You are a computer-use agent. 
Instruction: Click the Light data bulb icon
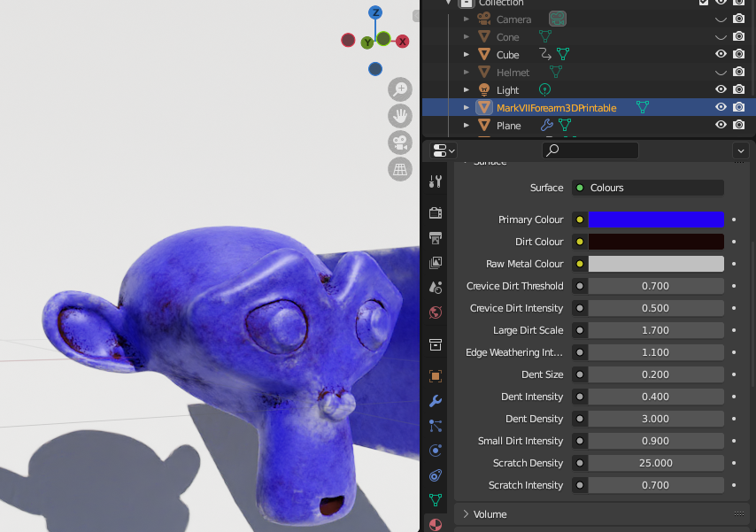point(544,89)
